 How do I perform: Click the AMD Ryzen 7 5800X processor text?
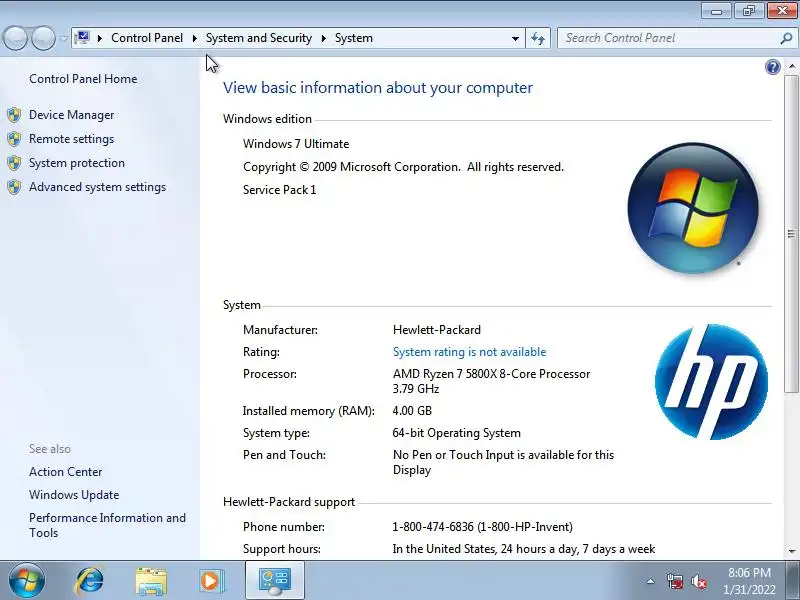(491, 381)
